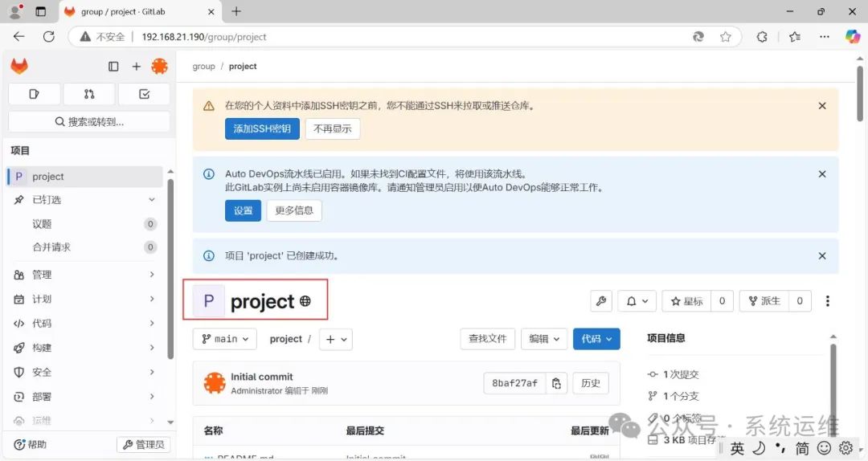Click the favorite star icon in address bar
This screenshot has height=461, width=868.
click(x=725, y=36)
